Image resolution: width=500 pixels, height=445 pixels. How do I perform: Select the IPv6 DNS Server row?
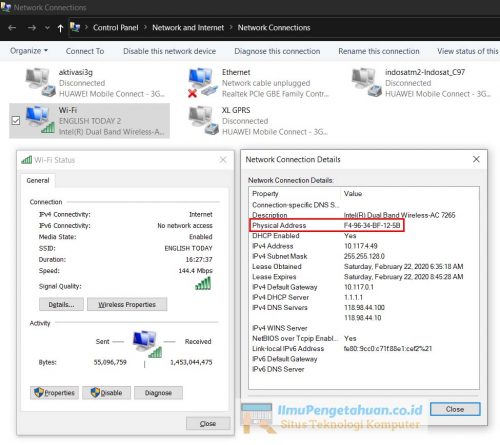[364, 369]
